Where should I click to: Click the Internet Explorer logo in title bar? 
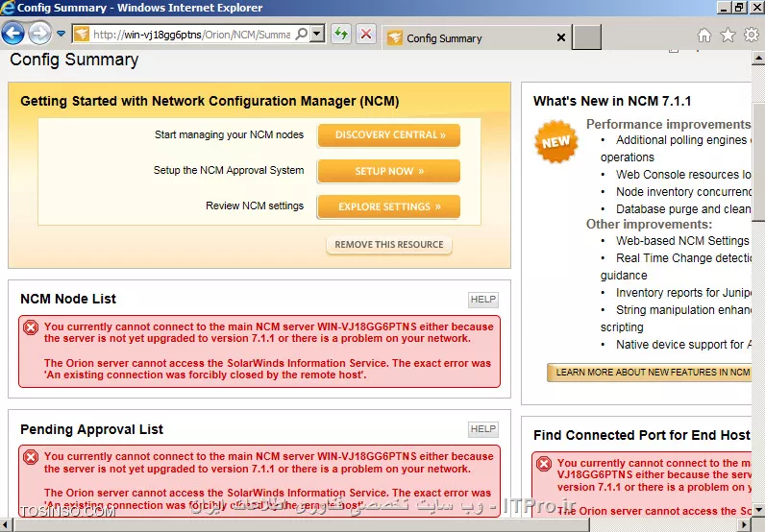point(8,8)
